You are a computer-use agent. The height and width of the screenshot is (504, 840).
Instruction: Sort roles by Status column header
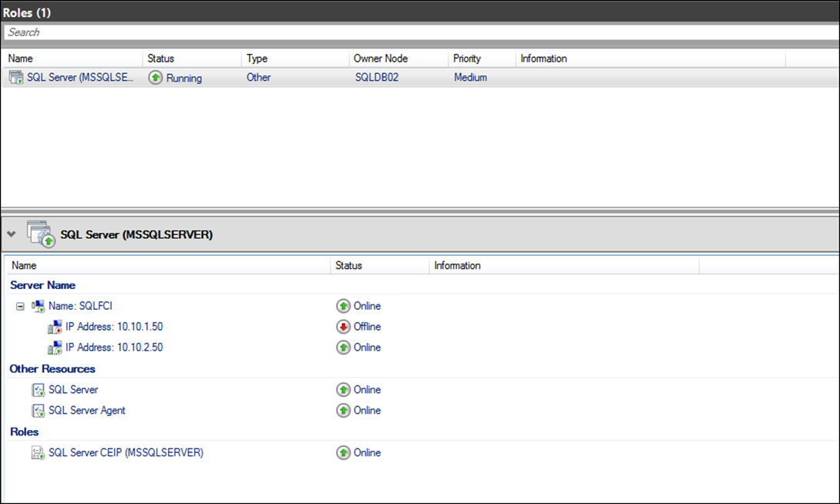[x=192, y=59]
